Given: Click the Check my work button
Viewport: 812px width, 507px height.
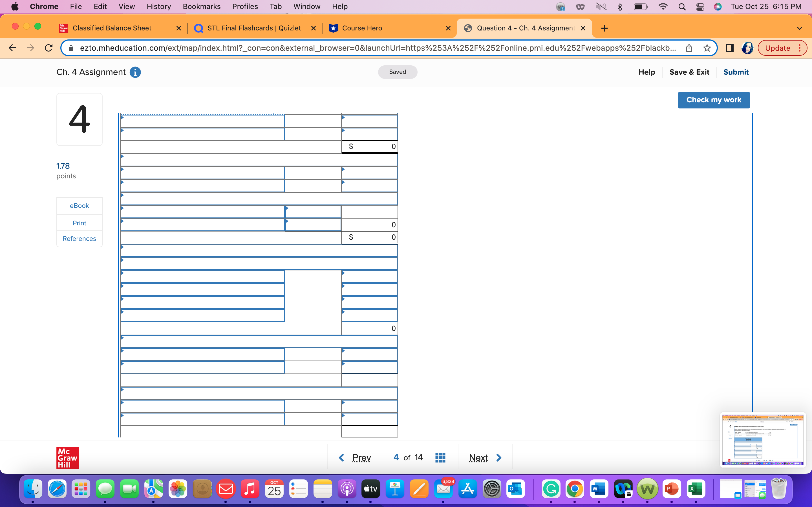Looking at the screenshot, I should (x=713, y=100).
